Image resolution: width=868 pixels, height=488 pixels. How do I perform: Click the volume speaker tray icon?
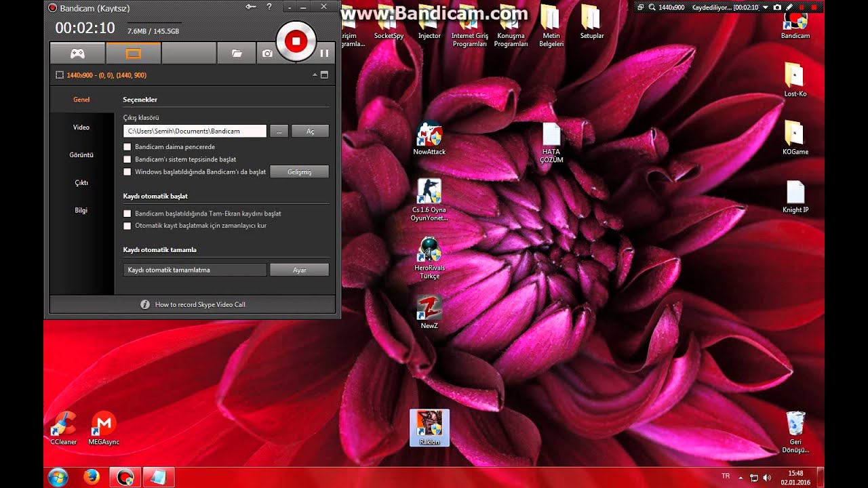pyautogui.click(x=766, y=478)
